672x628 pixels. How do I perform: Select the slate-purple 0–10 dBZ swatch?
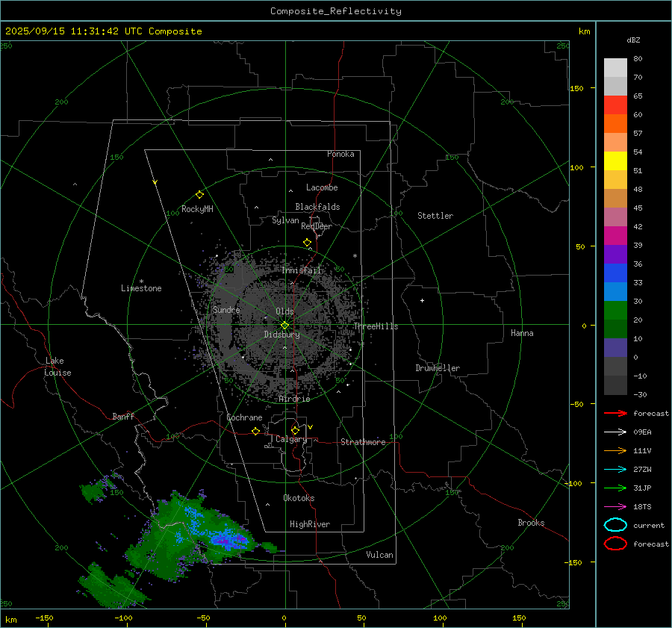point(615,348)
